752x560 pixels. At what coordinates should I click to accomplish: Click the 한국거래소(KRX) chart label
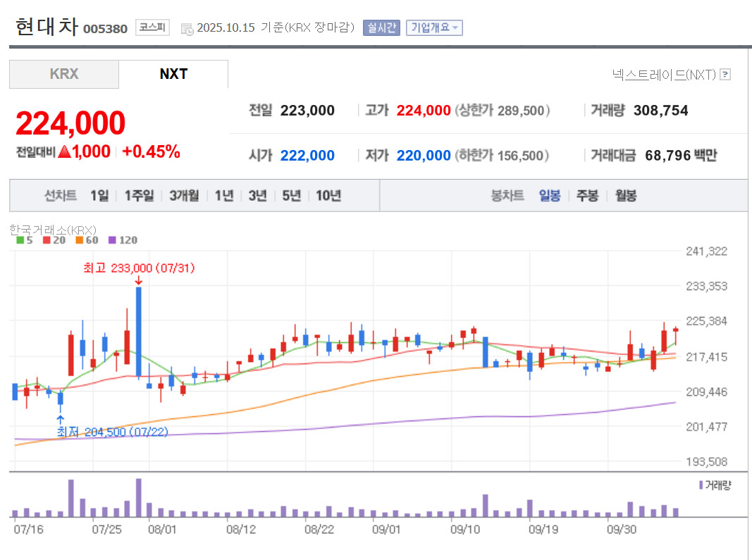(53, 230)
